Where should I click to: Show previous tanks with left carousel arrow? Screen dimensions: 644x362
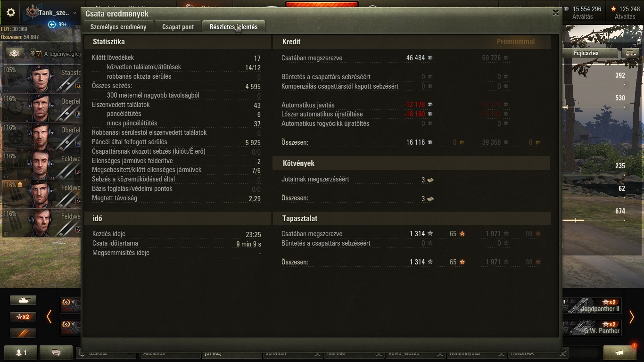(x=49, y=317)
